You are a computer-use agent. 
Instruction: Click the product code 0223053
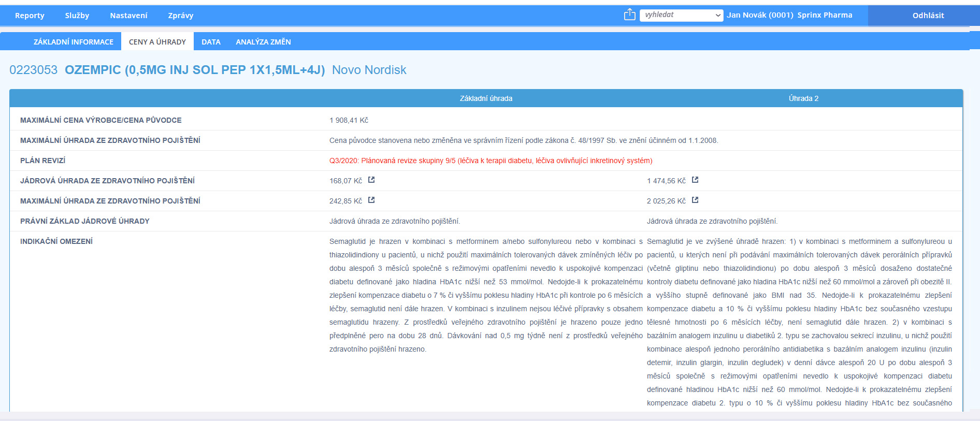tap(33, 70)
